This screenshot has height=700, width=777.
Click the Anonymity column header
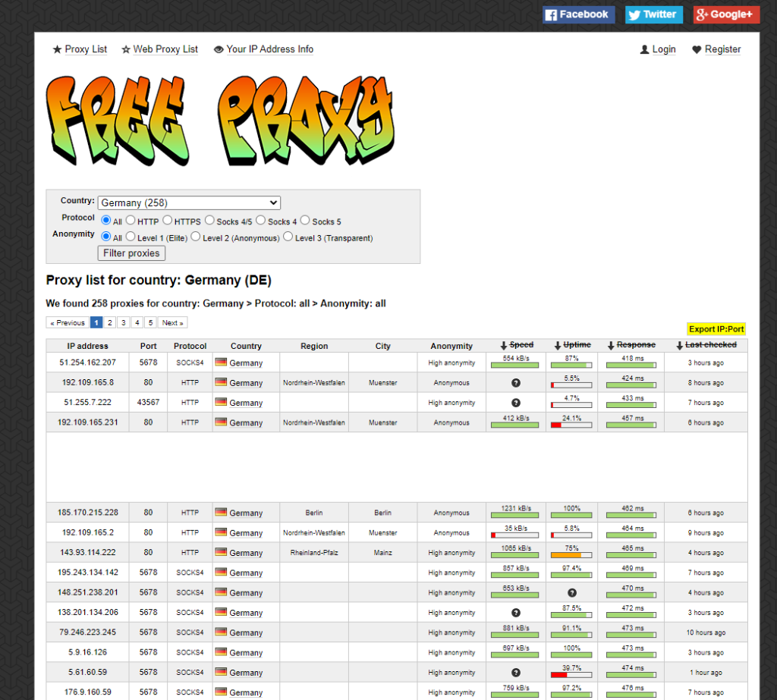tap(451, 346)
